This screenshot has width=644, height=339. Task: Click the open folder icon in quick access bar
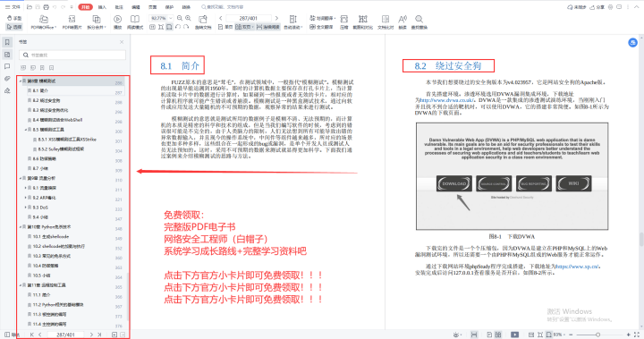pos(30,7)
